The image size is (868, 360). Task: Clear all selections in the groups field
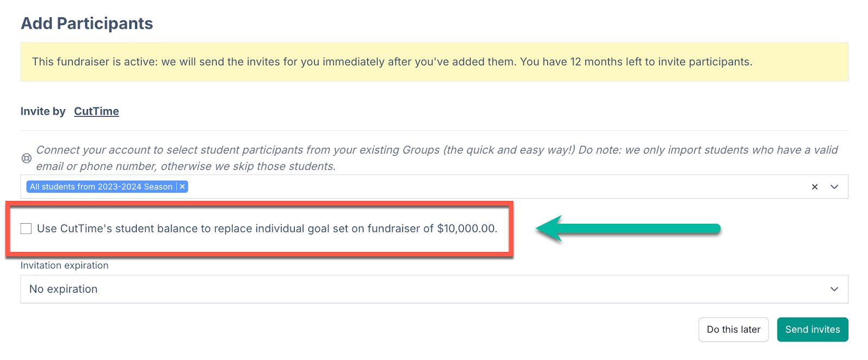click(x=814, y=187)
